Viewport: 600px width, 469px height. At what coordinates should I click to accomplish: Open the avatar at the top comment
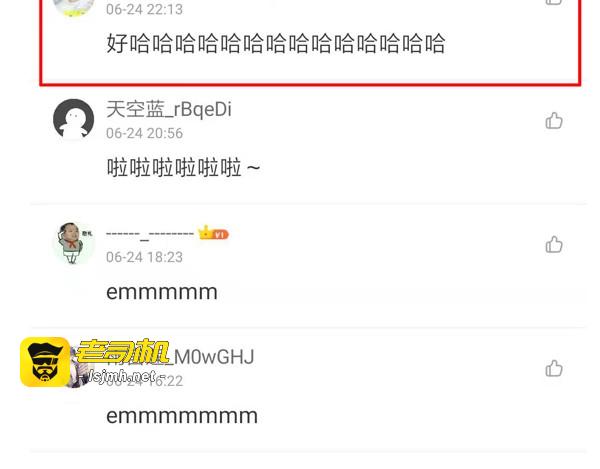click(73, 8)
